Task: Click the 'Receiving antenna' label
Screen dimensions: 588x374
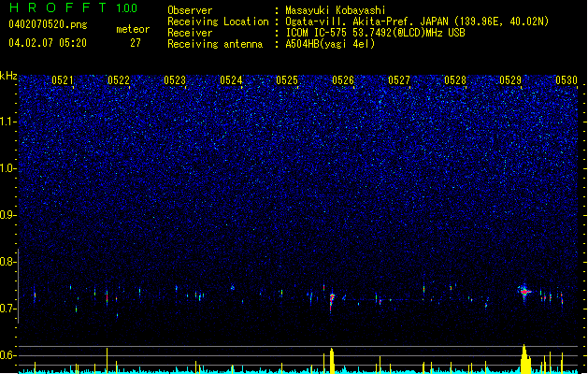Action: pyautogui.click(x=215, y=44)
